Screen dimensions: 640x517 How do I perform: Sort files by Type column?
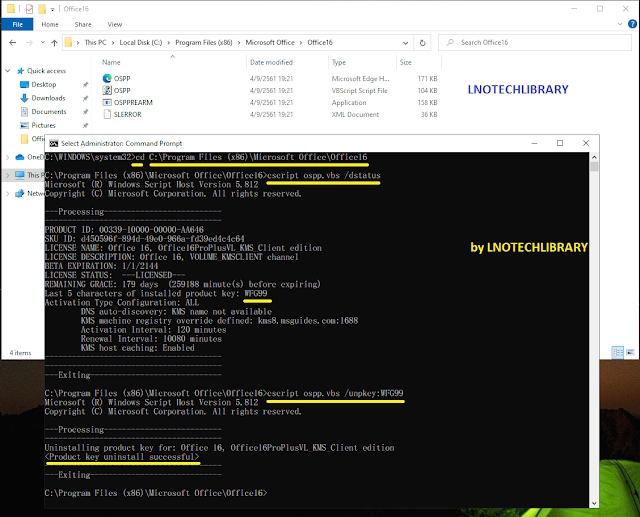click(339, 62)
